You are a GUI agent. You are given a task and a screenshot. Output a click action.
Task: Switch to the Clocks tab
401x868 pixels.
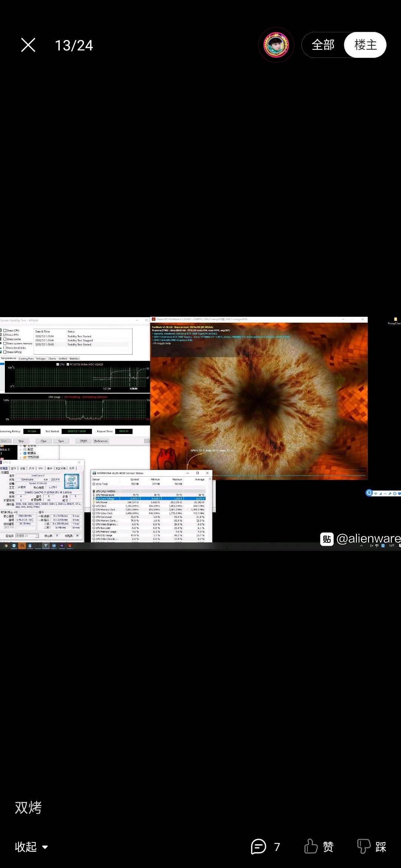[x=52, y=359]
